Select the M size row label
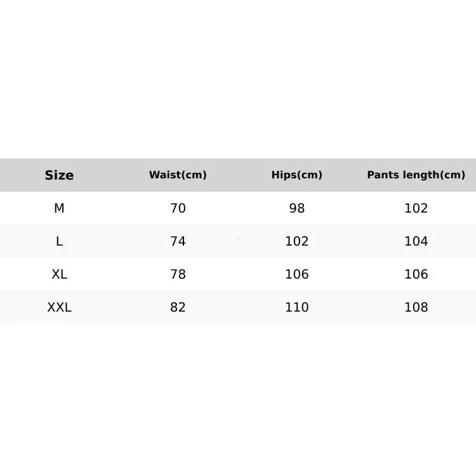Viewport: 476px width, 476px height. point(59,208)
